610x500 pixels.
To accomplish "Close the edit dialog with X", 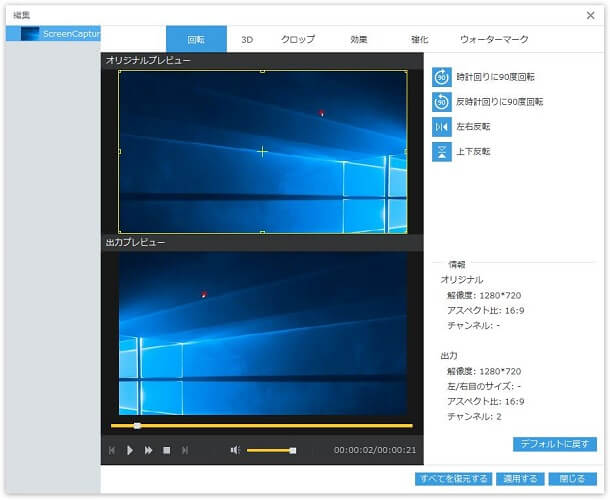I will 591,15.
